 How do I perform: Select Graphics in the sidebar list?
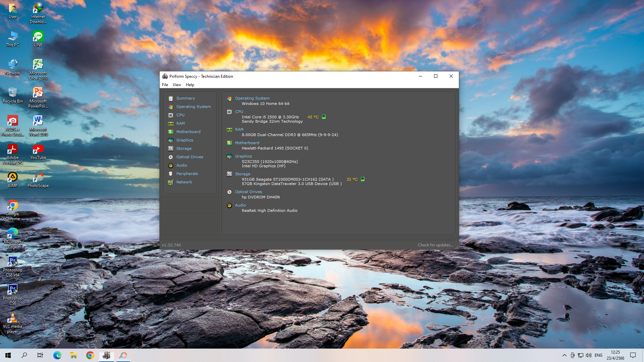184,140
